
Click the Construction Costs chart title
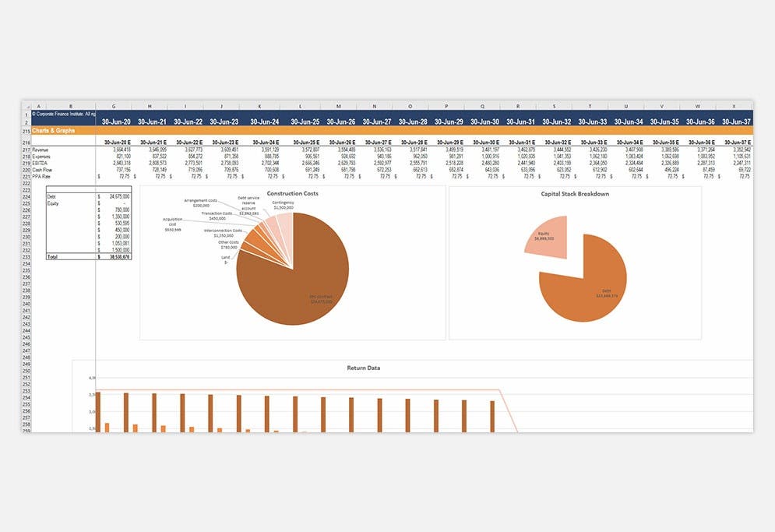(x=293, y=193)
